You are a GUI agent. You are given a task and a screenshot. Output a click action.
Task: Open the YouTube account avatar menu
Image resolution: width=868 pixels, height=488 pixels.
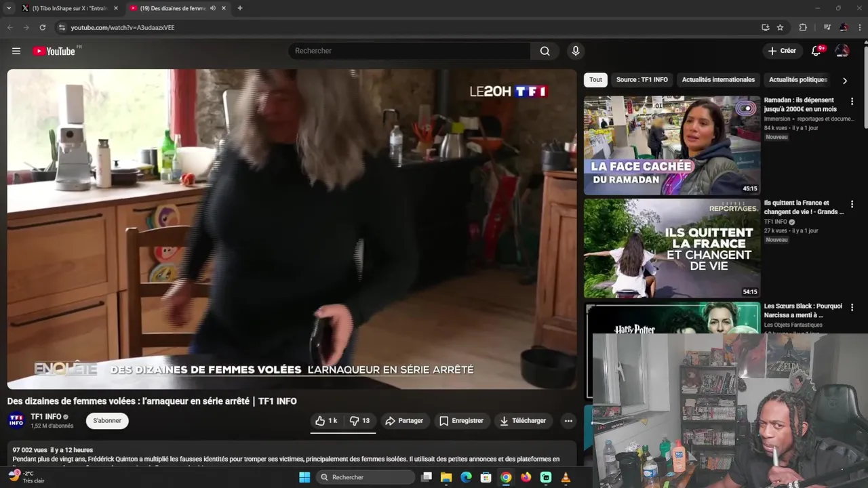[x=842, y=51]
